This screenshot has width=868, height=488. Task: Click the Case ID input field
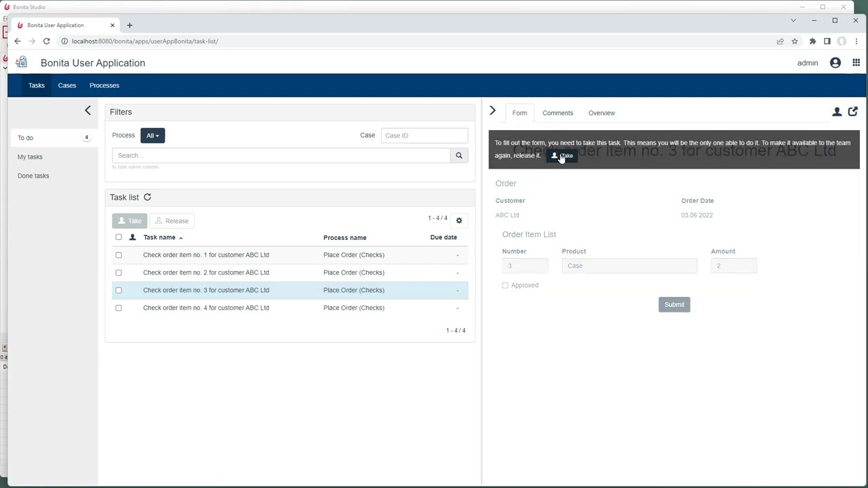(425, 136)
